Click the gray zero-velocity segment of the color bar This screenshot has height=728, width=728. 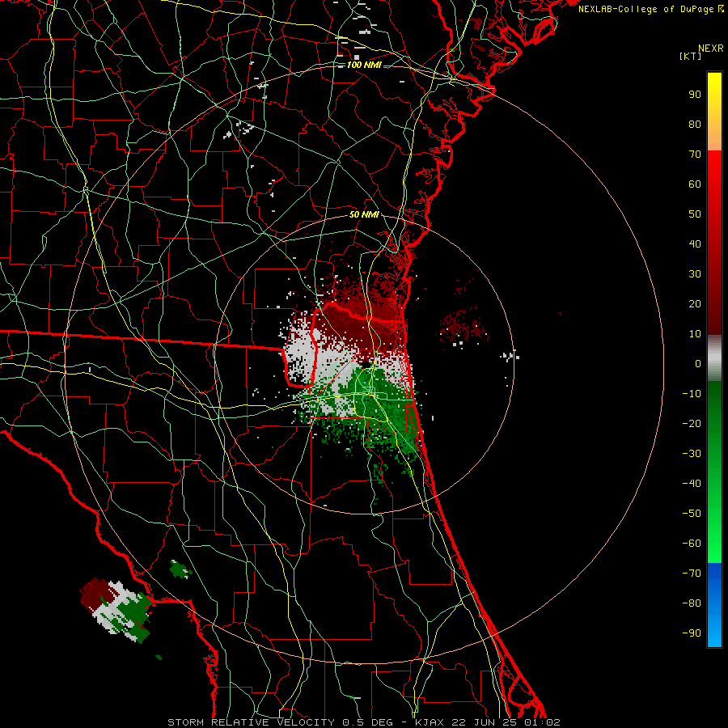click(x=714, y=358)
